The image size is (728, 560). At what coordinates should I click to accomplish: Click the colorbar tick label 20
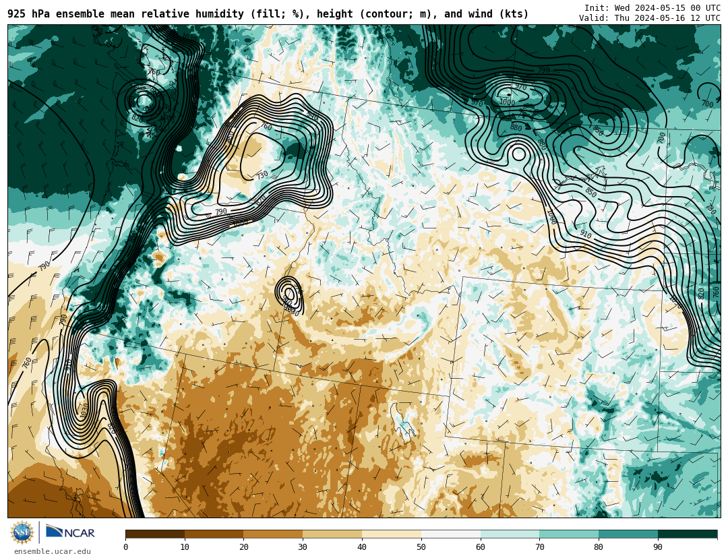click(244, 547)
